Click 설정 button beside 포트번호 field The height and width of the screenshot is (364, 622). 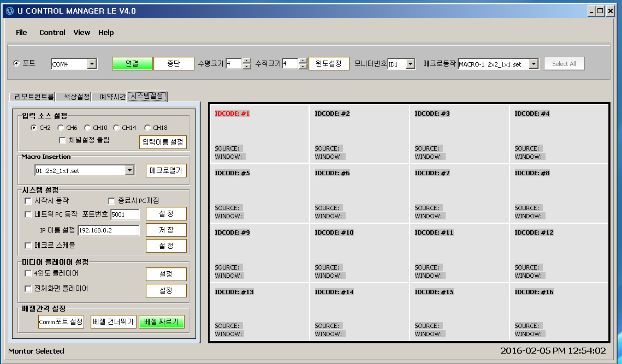tap(166, 214)
